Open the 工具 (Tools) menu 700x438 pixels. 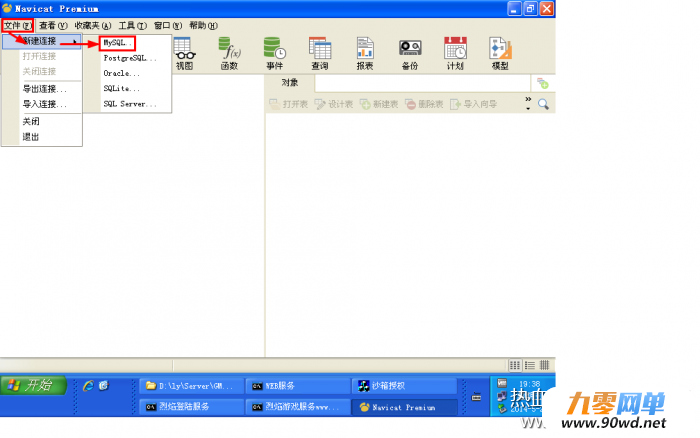point(133,25)
